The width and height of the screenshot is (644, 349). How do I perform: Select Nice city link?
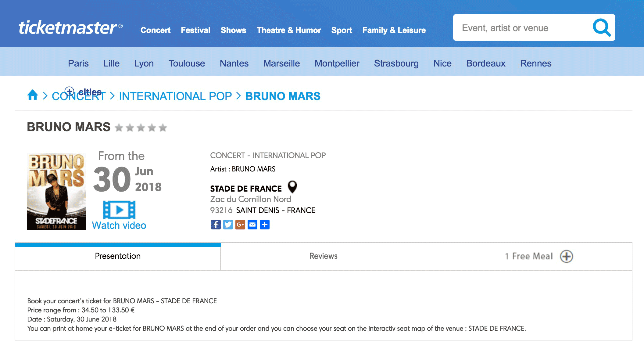442,63
